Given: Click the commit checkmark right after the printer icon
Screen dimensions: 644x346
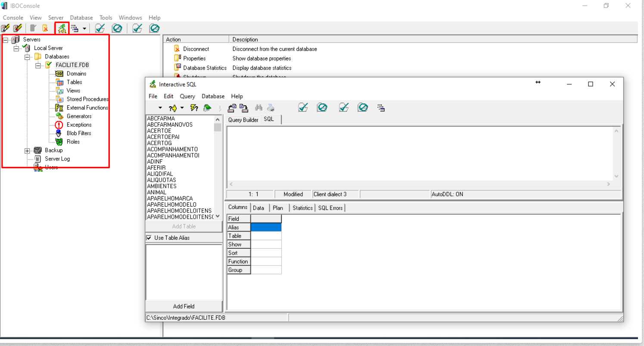Looking at the screenshot, I should 303,108.
